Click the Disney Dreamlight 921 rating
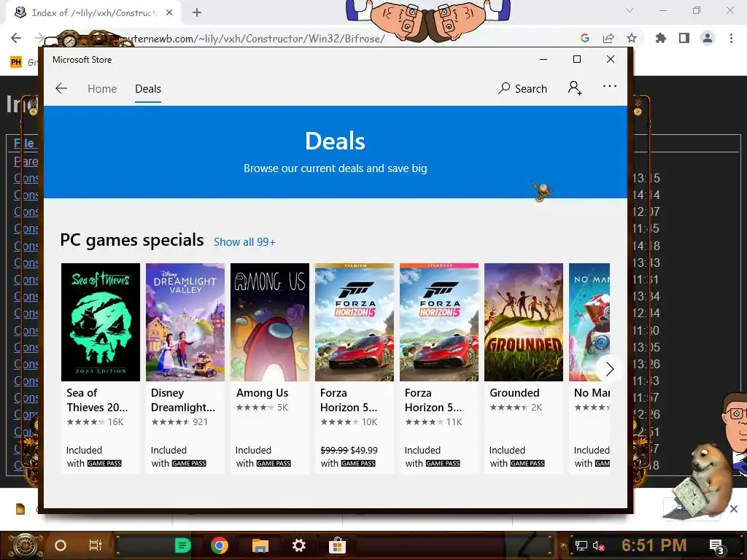The image size is (747, 560). click(x=179, y=422)
